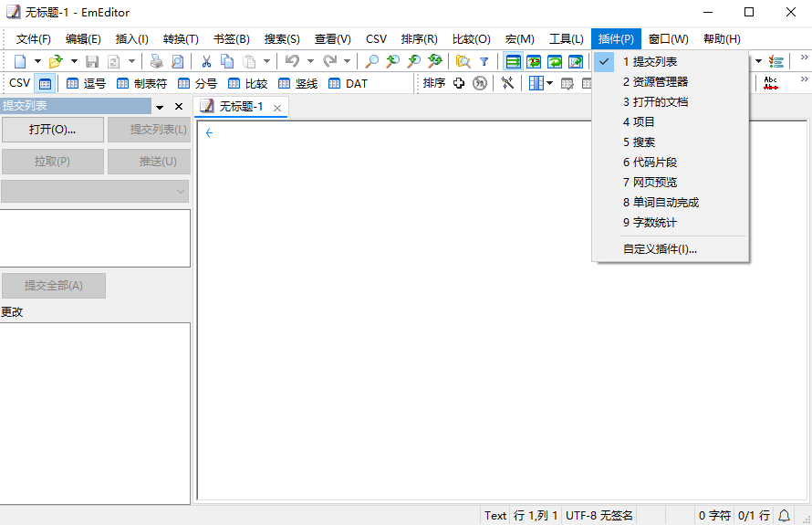Click the notification bell in status bar
Viewport: 812px width, 525px height.
point(784,516)
